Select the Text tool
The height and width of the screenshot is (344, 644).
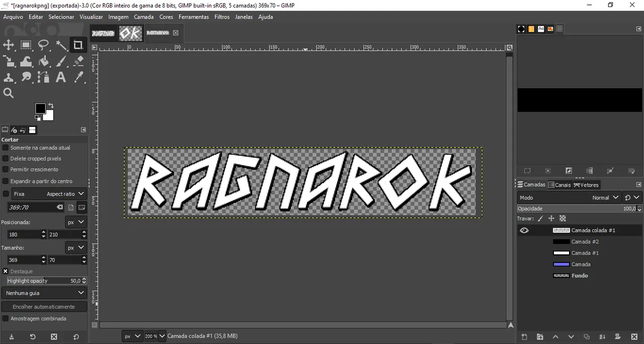[x=61, y=78]
